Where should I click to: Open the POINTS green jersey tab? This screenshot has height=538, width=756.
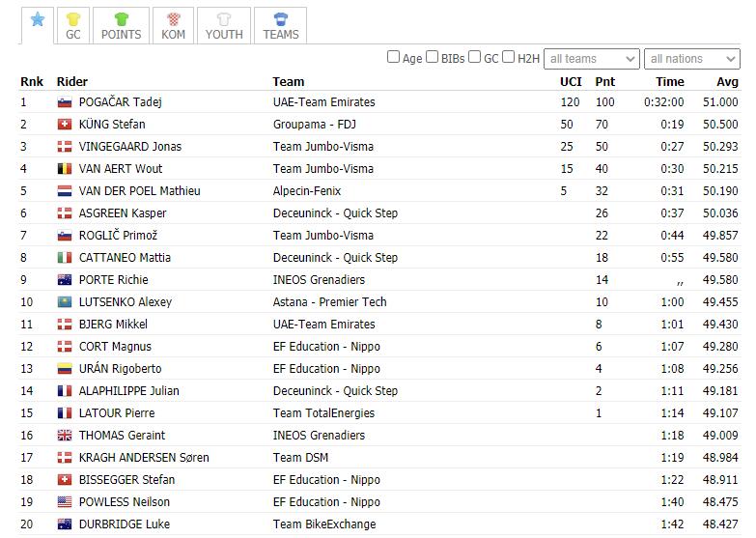point(121,25)
